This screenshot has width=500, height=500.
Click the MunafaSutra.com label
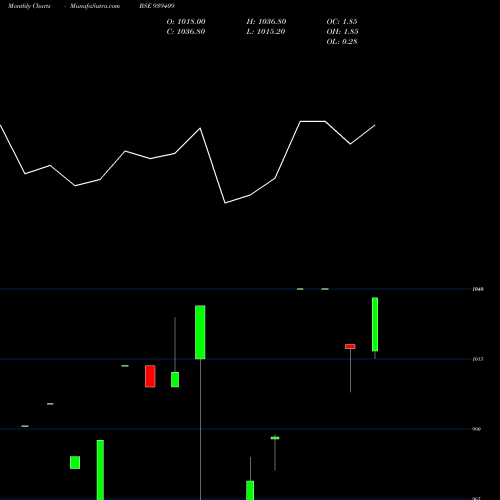(x=95, y=6)
